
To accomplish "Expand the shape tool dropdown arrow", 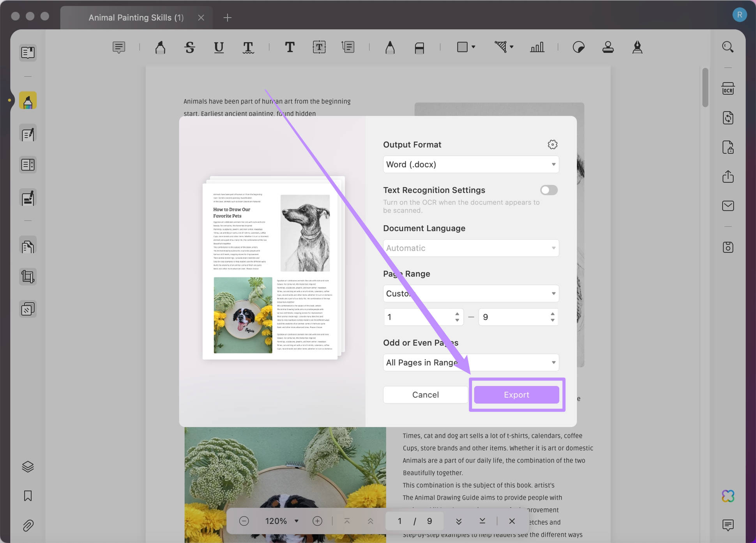I will tap(473, 47).
